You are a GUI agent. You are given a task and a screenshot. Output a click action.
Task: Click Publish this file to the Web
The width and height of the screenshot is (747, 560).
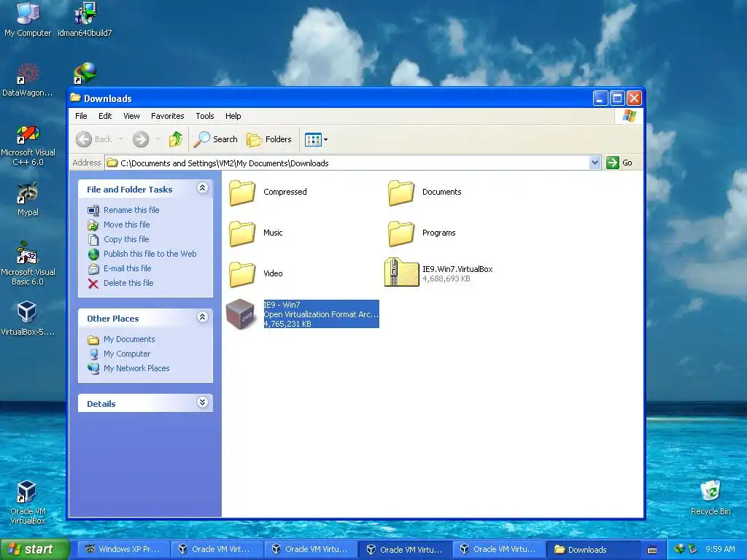(150, 254)
